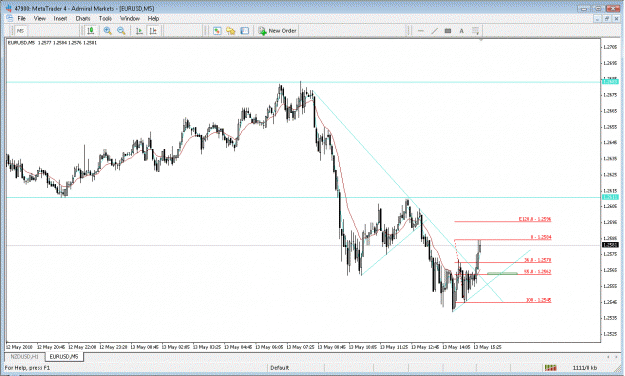The height and width of the screenshot is (376, 625).
Task: Open the Window menu
Action: (130, 18)
